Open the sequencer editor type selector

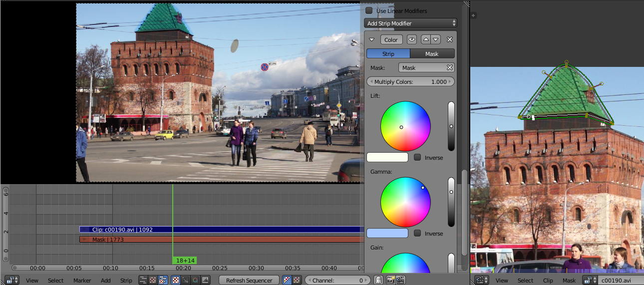tap(12, 280)
